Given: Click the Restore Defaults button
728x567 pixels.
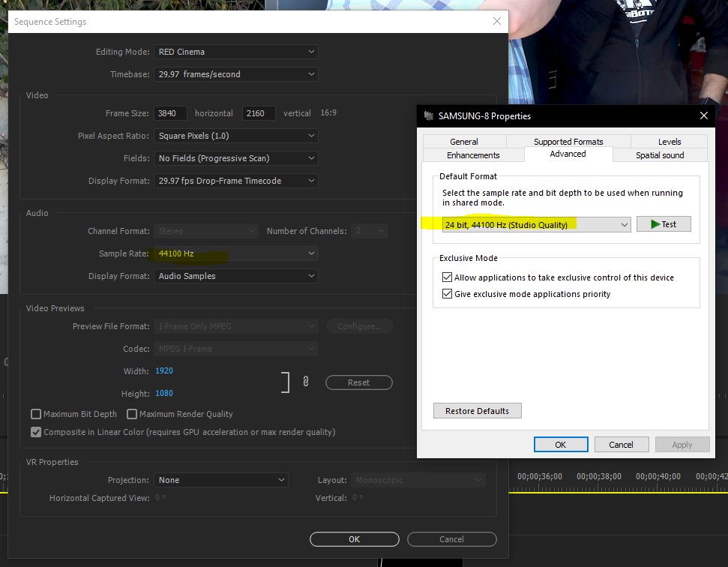Looking at the screenshot, I should coord(478,411).
